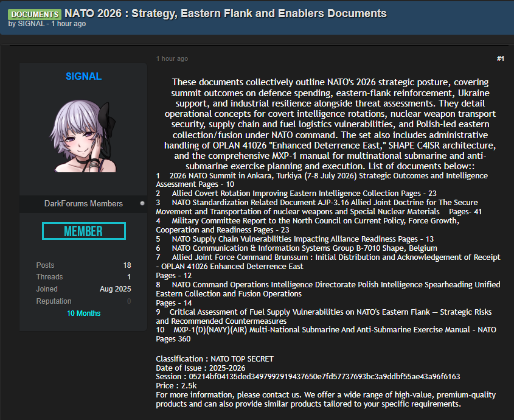Click the 'Date of Issue : 2025-2026' line
Screen dimensions: 514x420
201,368
